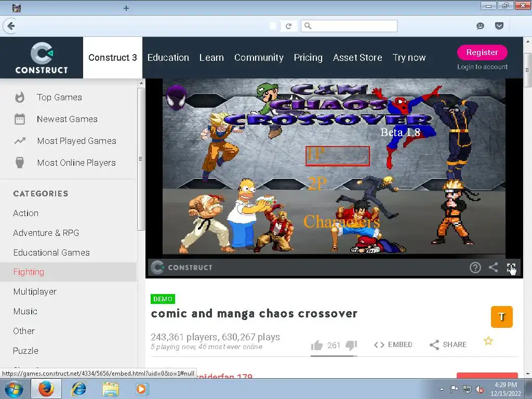This screenshot has width=532, height=399.
Task: Toggle fullscreen for the game embed
Action: click(x=511, y=268)
